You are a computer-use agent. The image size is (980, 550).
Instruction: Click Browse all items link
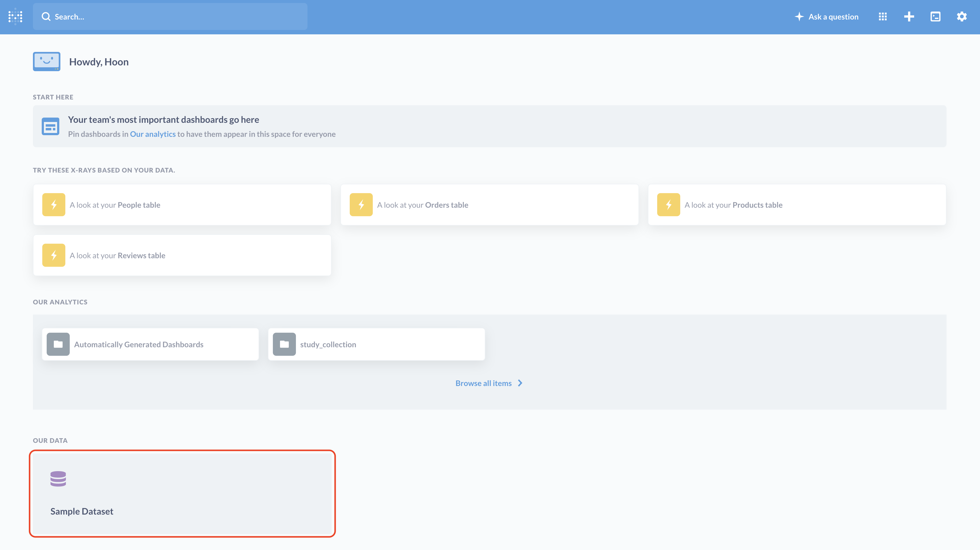tap(489, 383)
